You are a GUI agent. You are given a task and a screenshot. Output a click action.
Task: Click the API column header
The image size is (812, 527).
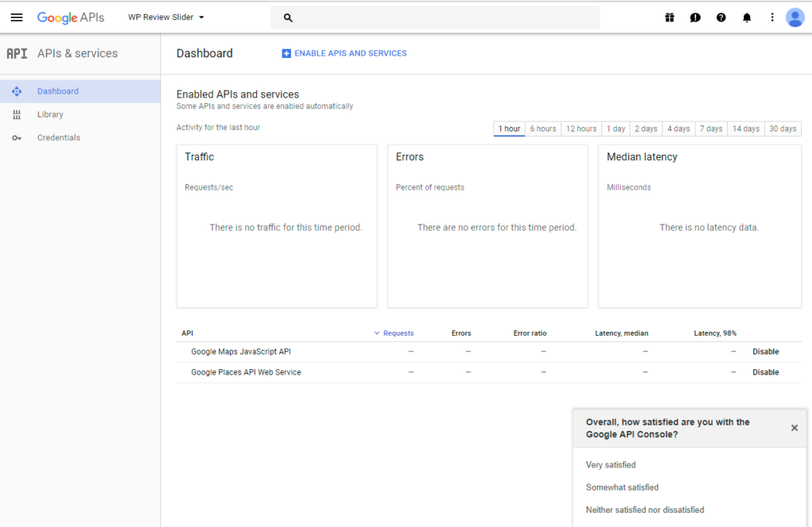click(x=187, y=333)
